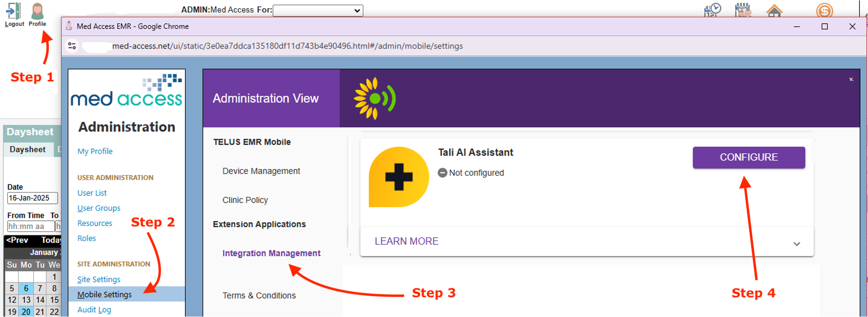Open the User List link
Screen dimensions: 868x317
[x=92, y=193]
